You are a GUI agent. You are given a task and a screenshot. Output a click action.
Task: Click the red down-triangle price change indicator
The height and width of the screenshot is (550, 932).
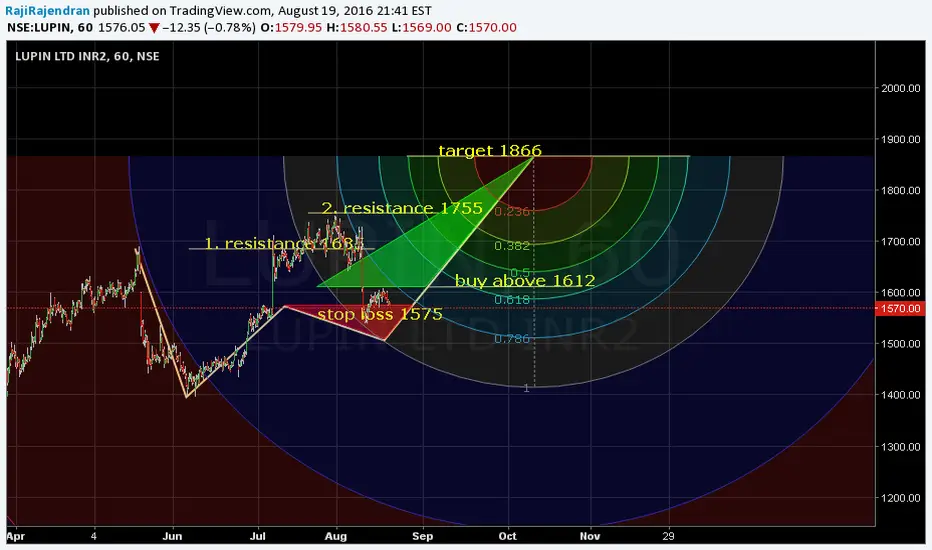[154, 28]
